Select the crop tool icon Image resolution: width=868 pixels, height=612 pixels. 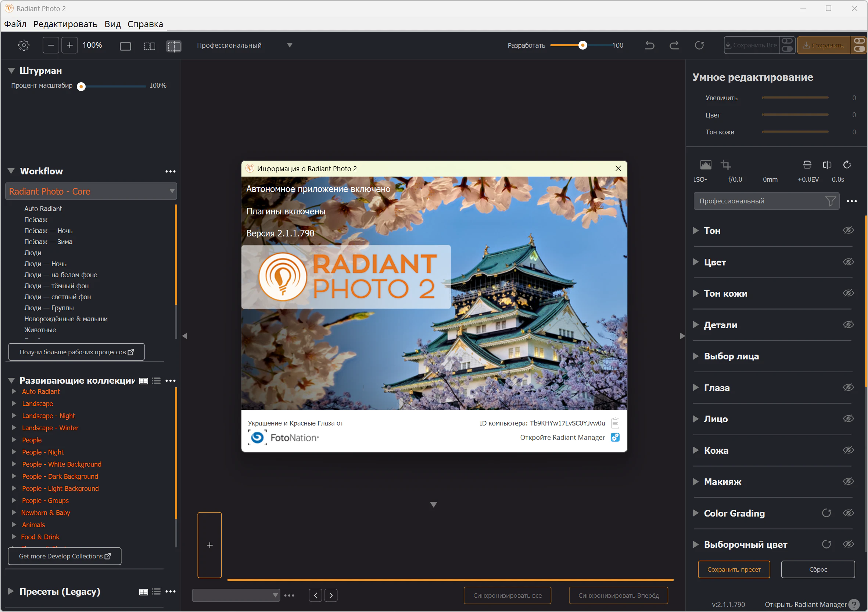[725, 165]
